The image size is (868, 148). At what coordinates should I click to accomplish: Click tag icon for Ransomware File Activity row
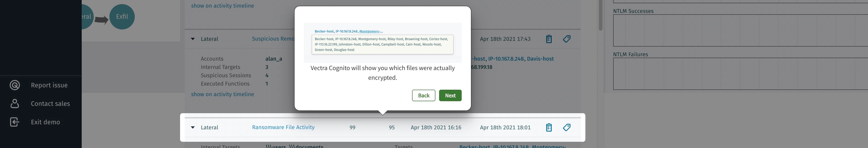coord(567,127)
